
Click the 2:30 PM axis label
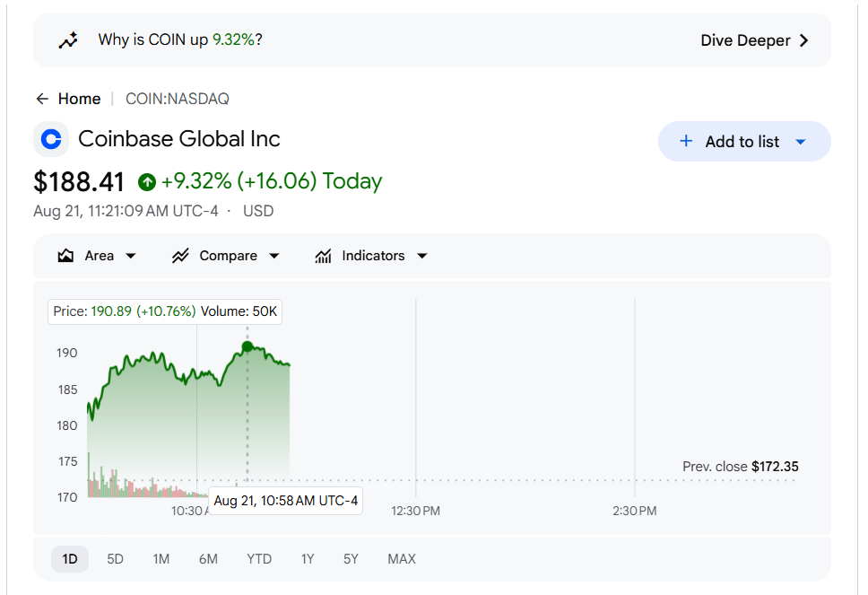pos(634,511)
